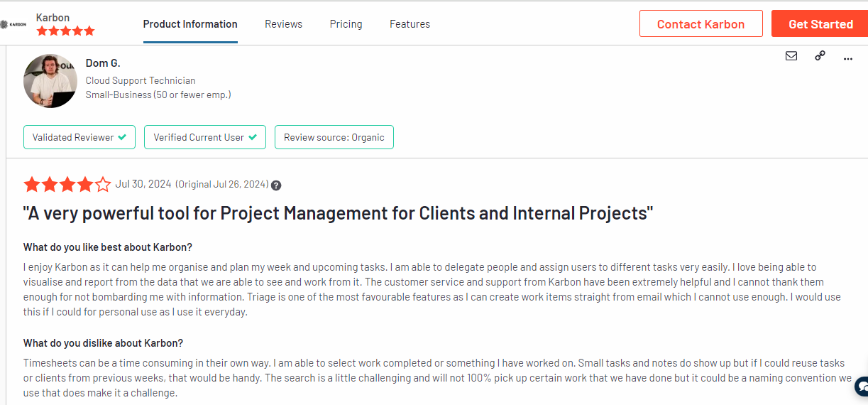Click the four-star review rating
Screen dimensions: 868x405
[x=67, y=185]
